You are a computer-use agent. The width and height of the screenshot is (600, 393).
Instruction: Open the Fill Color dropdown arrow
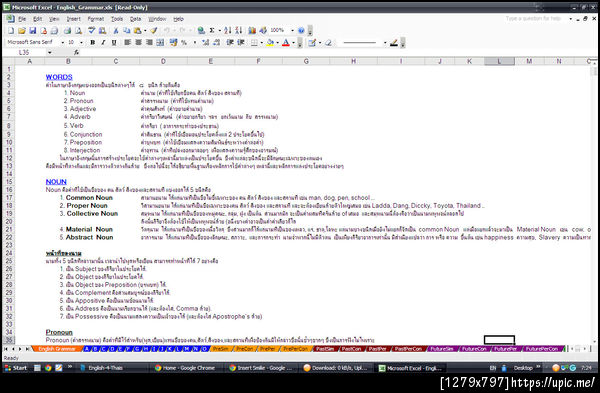(x=277, y=42)
